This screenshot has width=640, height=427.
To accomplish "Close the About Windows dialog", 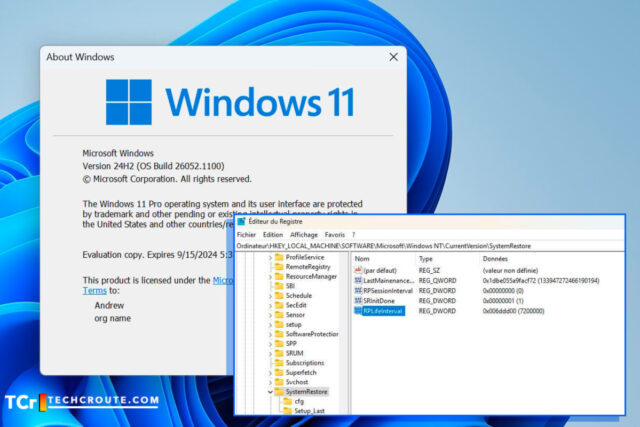I will [393, 57].
